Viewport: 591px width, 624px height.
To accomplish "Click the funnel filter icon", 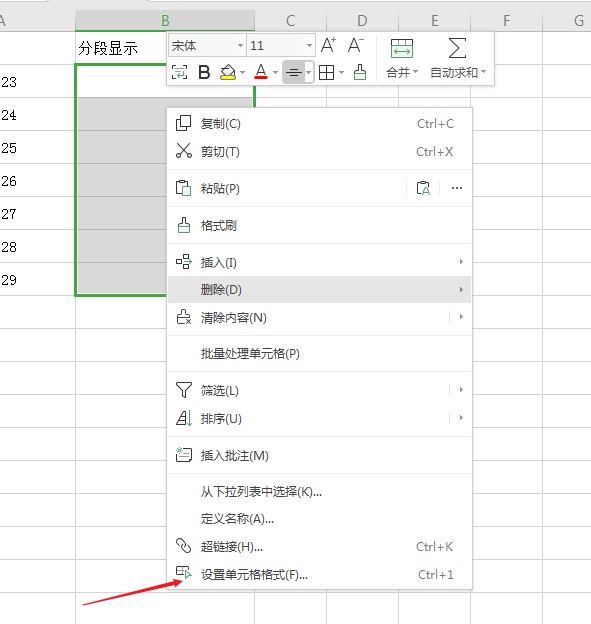I will pos(183,390).
